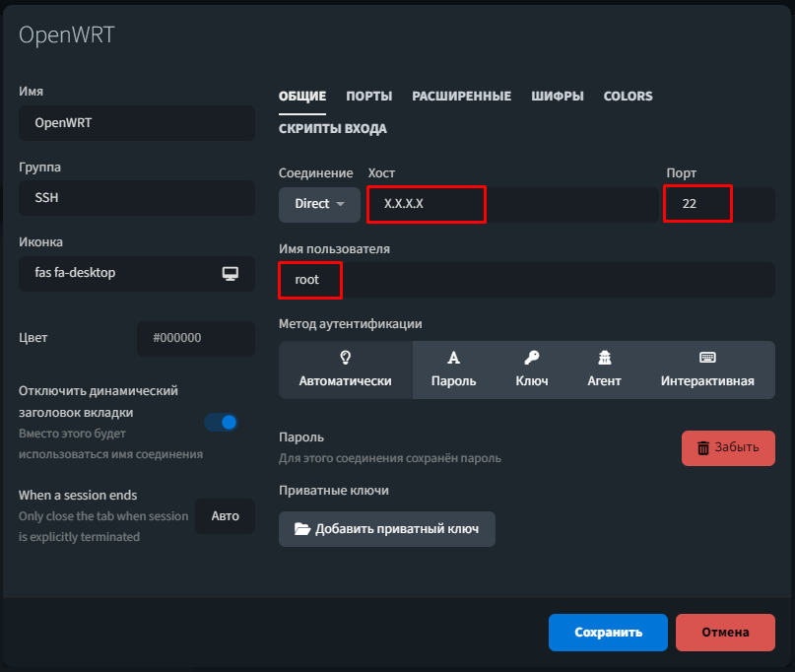The width and height of the screenshot is (795, 672).
Task: Click the desktop icon in Иконка field
Action: click(x=231, y=273)
